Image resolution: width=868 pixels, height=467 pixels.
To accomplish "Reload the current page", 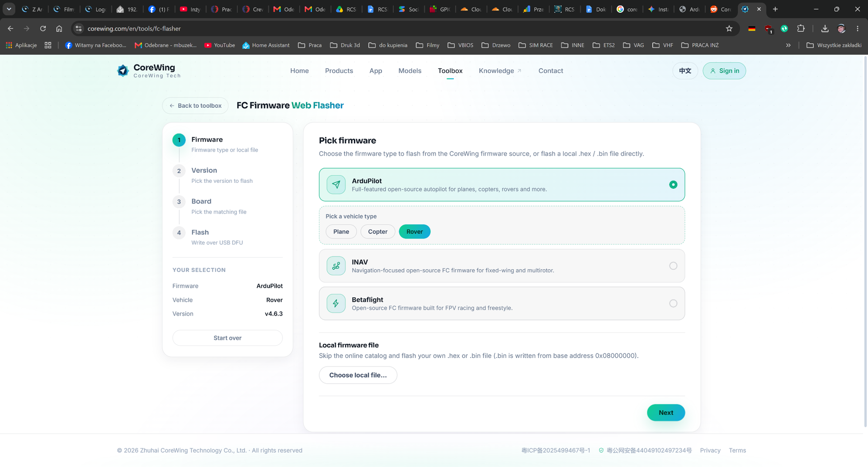I will click(x=43, y=29).
